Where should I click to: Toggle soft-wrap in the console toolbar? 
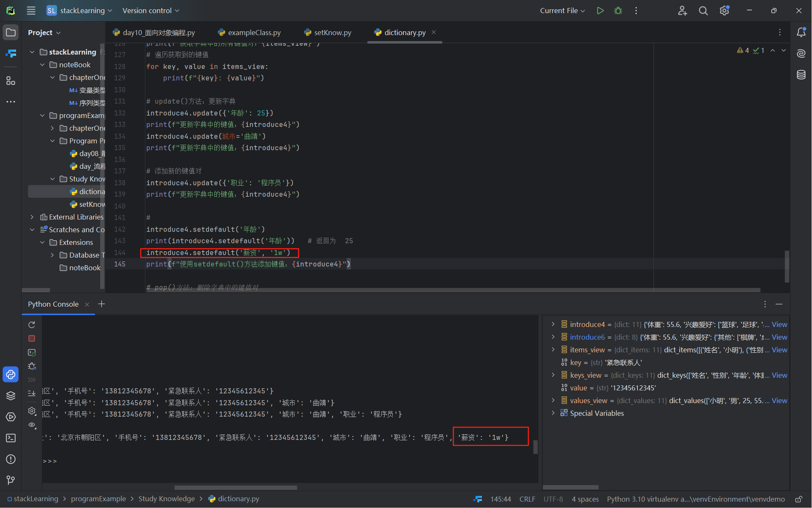click(32, 393)
